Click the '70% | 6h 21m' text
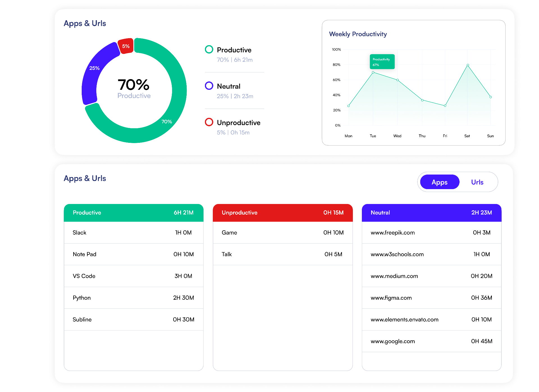539x392 pixels. 235,60
